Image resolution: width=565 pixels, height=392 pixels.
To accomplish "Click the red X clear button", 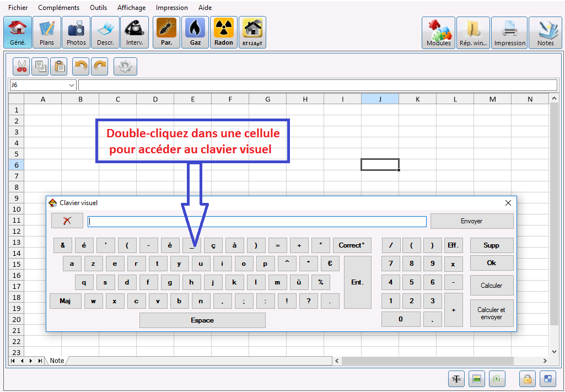I will tap(67, 221).
